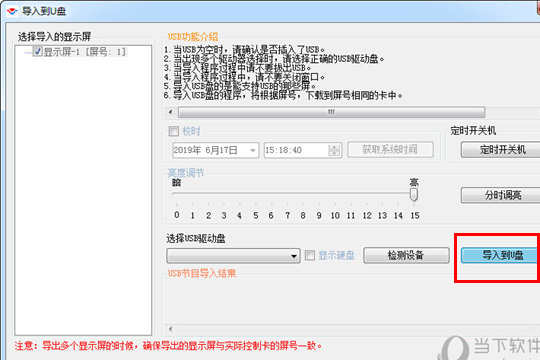This screenshot has width=540, height=360.
Task: Click the 亮度调节 group label
Action: 186,173
